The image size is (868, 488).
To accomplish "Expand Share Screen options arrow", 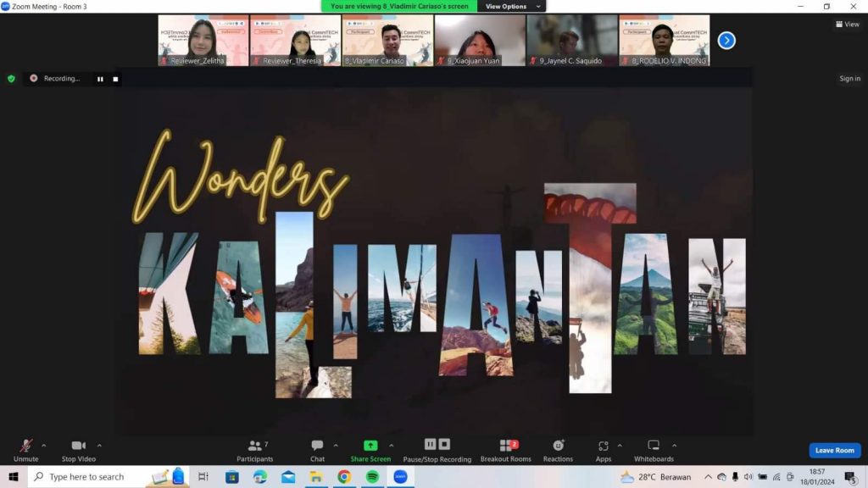I will point(392,446).
